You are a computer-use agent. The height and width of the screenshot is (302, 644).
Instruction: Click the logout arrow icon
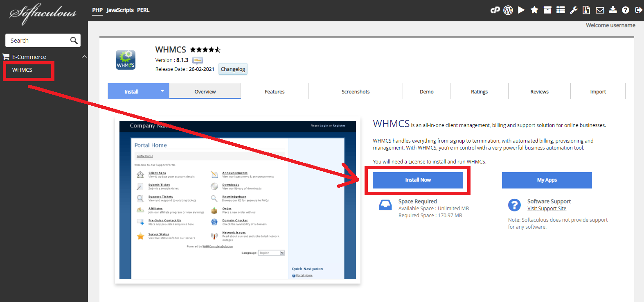point(639,10)
